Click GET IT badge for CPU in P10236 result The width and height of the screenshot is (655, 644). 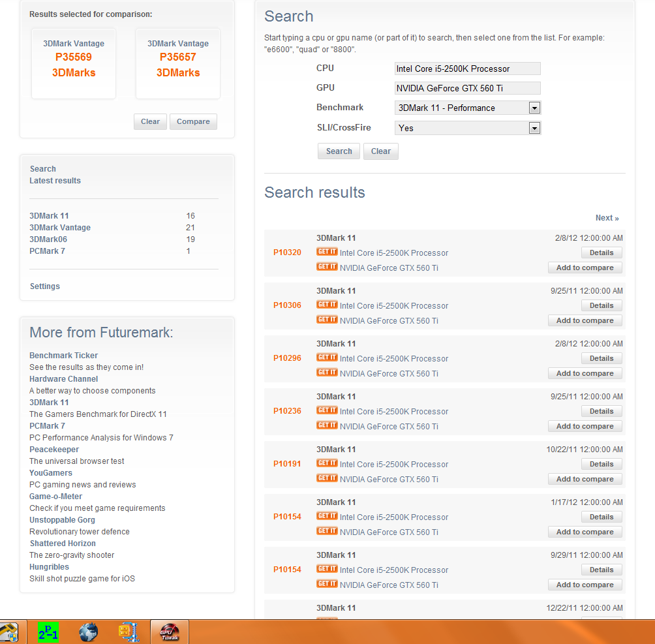tap(327, 410)
